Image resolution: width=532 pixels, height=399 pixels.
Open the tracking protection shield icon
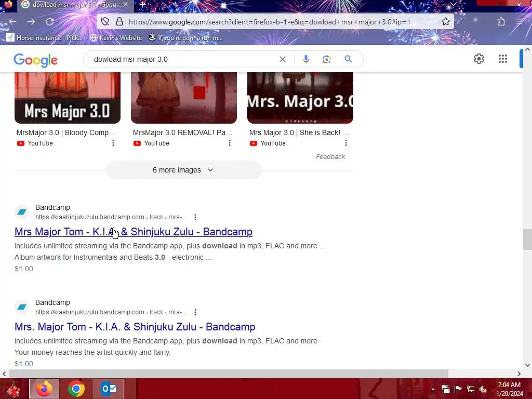coord(105,22)
